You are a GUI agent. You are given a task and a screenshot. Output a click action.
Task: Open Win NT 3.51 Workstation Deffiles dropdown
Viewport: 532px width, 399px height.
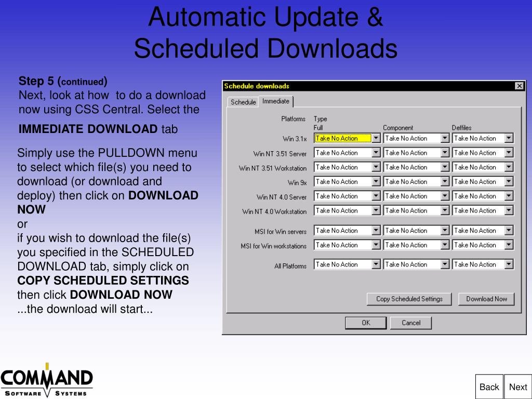pos(483,167)
